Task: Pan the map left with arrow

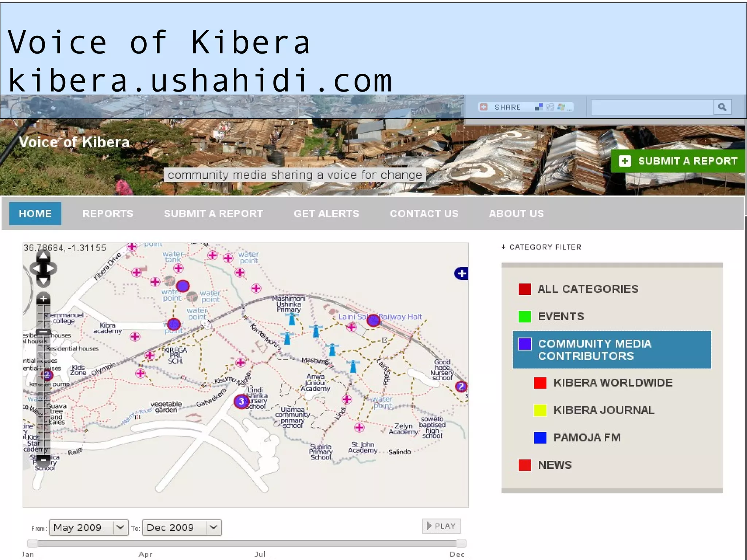Action: [35, 269]
